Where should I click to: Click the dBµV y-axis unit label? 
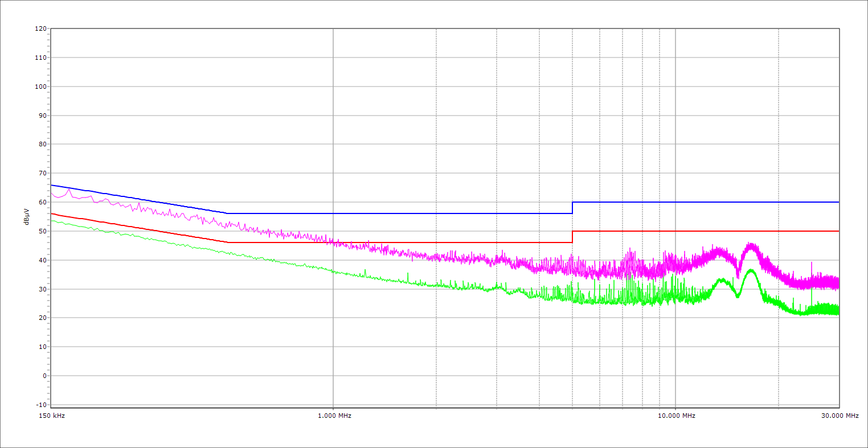pyautogui.click(x=27, y=216)
